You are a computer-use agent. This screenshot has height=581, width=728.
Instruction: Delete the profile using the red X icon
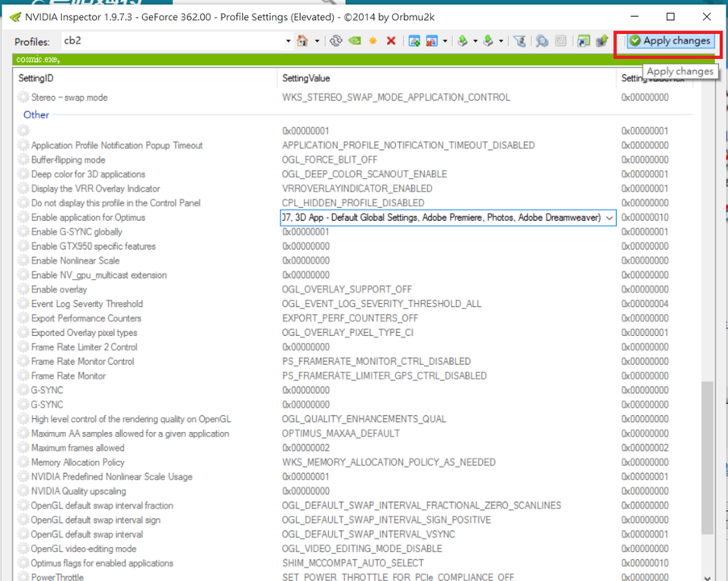click(391, 41)
